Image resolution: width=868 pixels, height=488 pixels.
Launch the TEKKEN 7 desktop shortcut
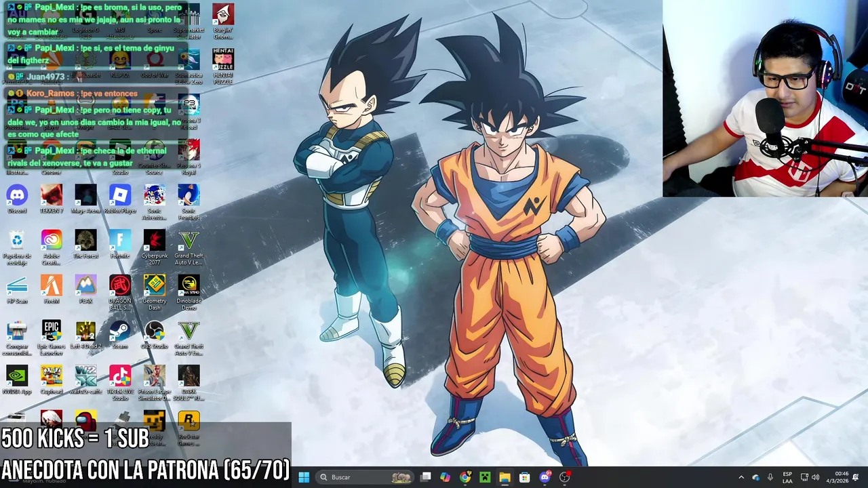click(x=52, y=200)
